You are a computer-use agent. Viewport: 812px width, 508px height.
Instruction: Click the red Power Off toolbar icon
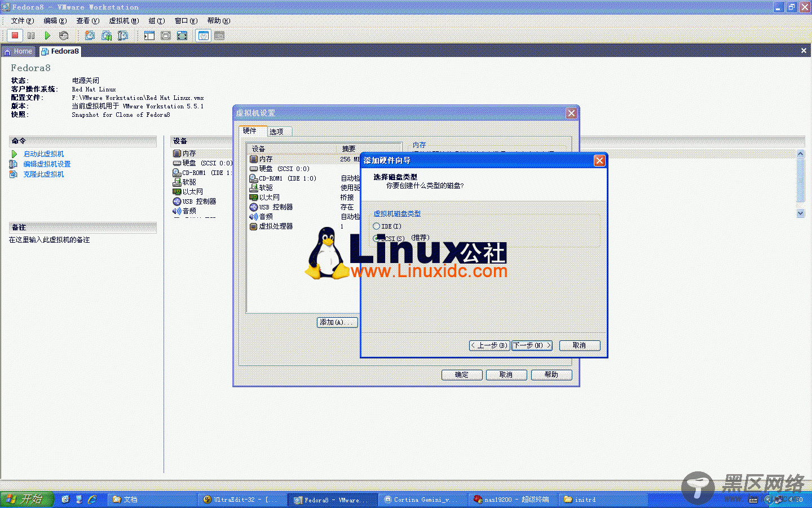[15, 36]
